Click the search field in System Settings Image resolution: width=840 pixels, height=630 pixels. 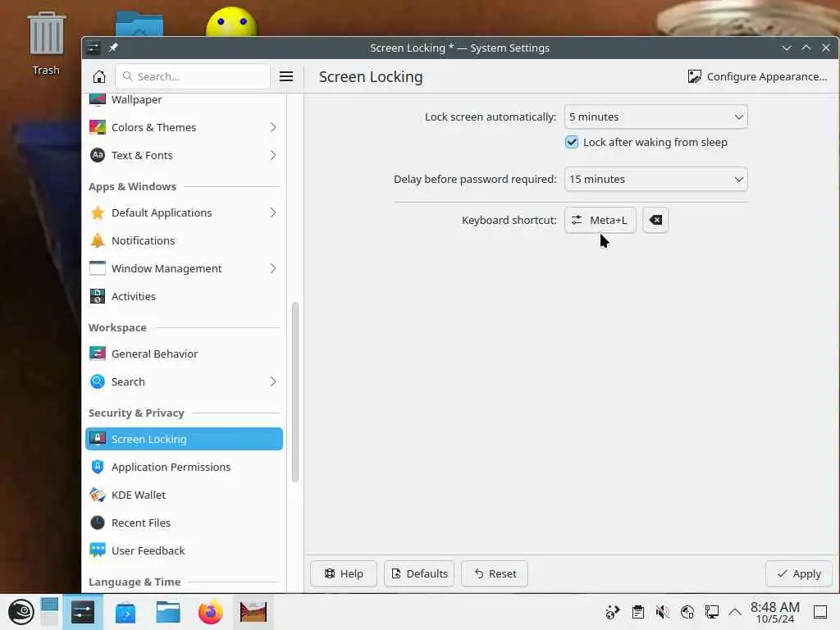click(193, 76)
